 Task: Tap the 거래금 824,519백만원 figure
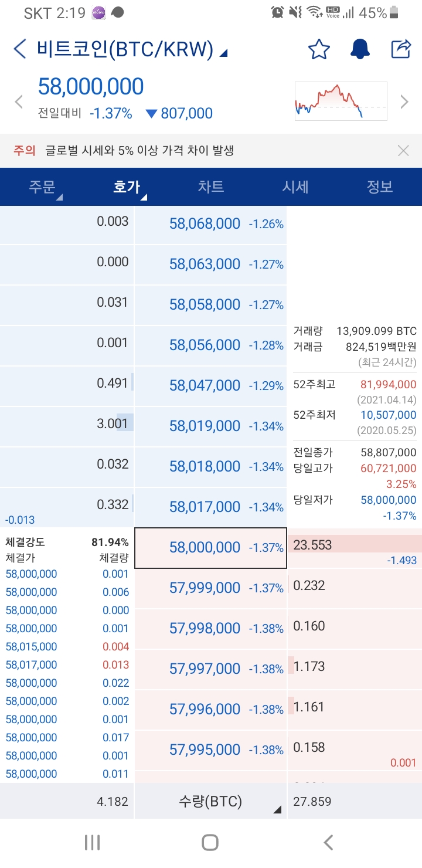coord(381,347)
